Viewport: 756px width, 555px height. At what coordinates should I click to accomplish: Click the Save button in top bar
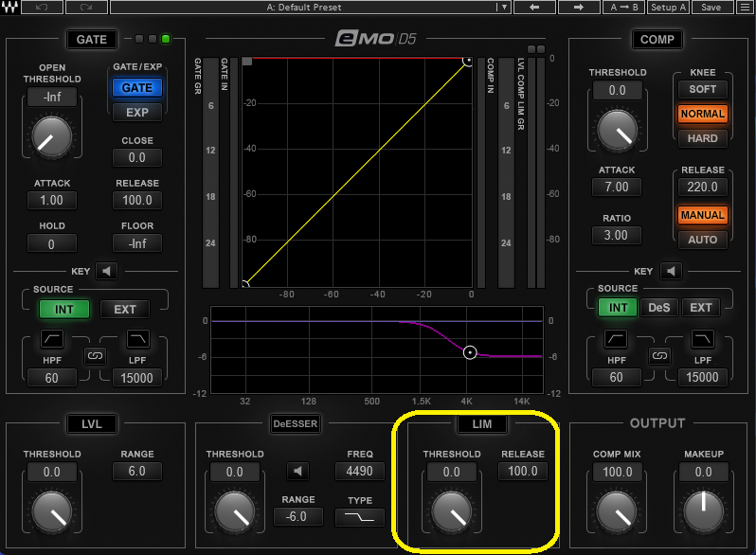tap(711, 8)
